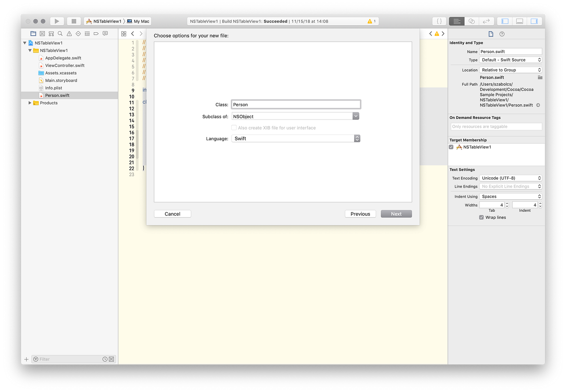The height and width of the screenshot is (392, 566).
Task: Open the Breakpoint navigator
Action: [96, 34]
